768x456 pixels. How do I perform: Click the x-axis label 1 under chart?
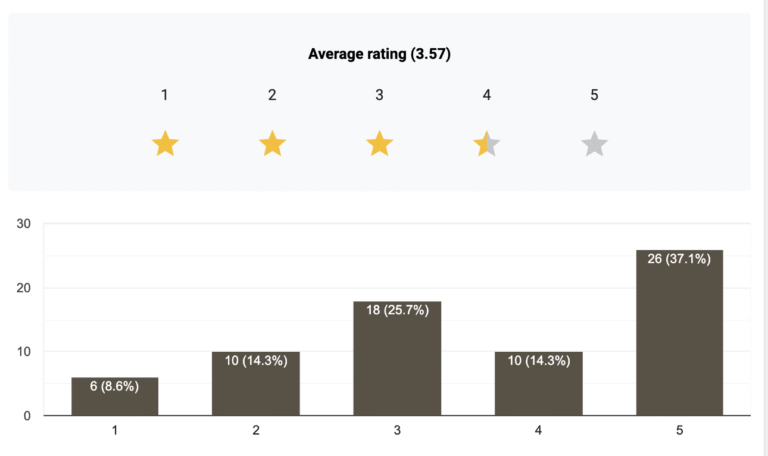[x=115, y=431]
